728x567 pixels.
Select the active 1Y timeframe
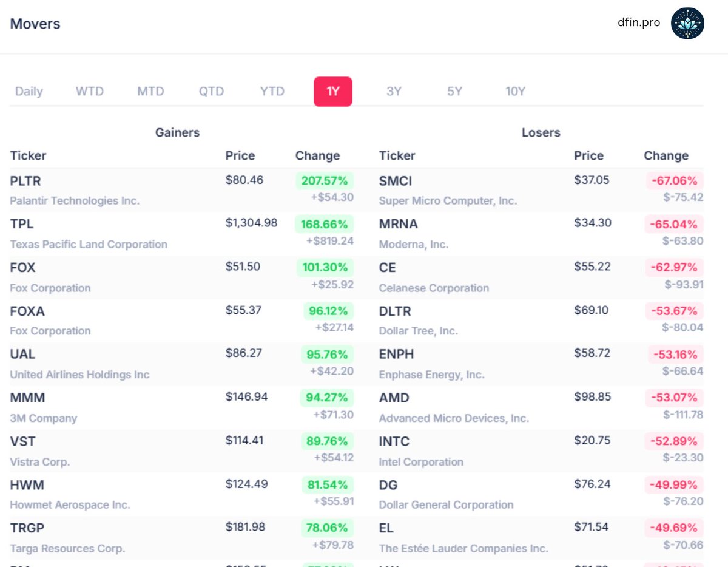coord(332,91)
